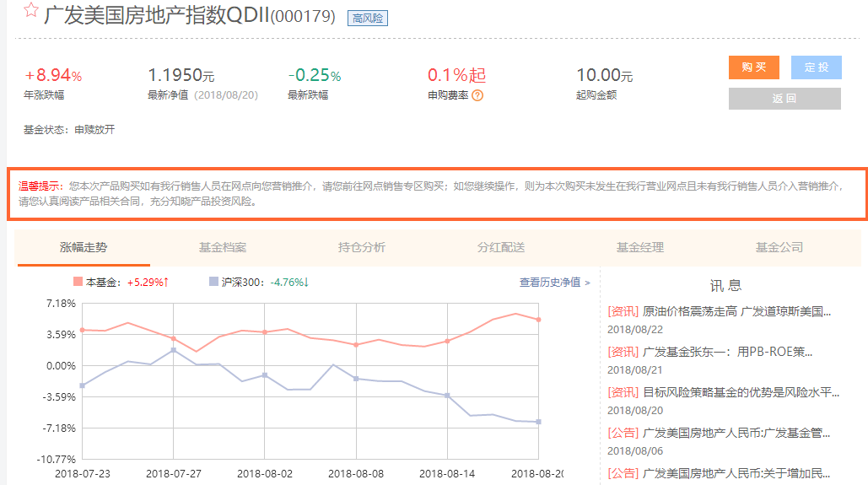The width and height of the screenshot is (868, 485).
Task: Favorite the fund with the star icon
Action: pos(31,10)
